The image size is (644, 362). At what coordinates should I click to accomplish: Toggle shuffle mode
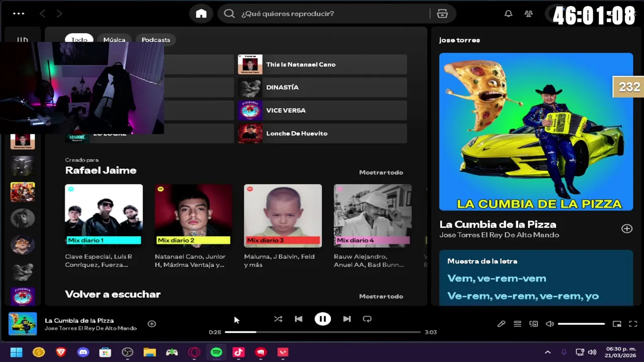click(x=278, y=319)
